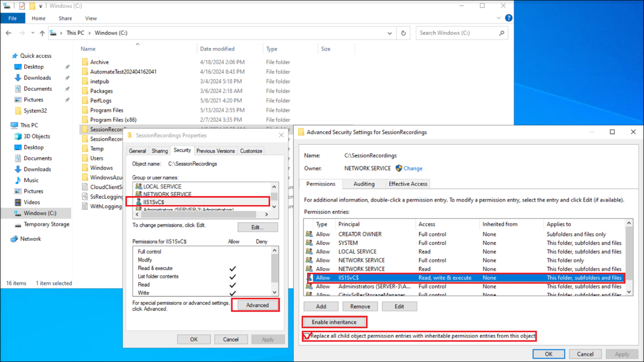
Task: Switch to the Auditing tab
Action: [x=363, y=184]
